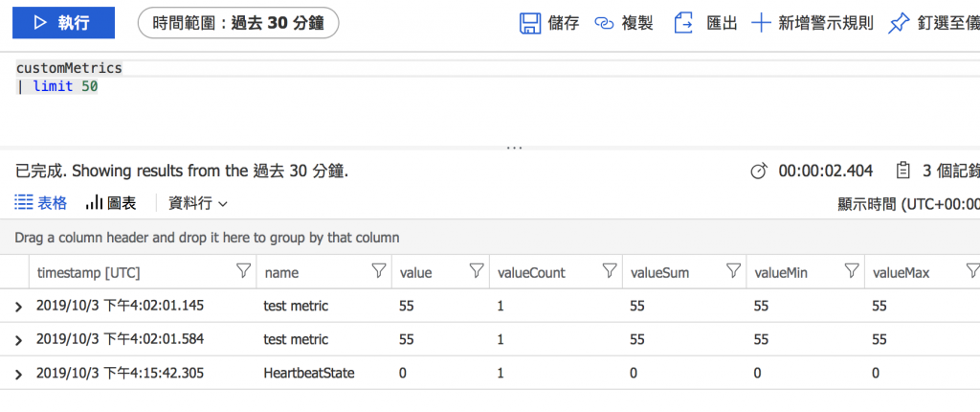Image resolution: width=980 pixels, height=412 pixels.
Task: Click test metric in the 4:02:01.145 row
Action: [x=297, y=306]
